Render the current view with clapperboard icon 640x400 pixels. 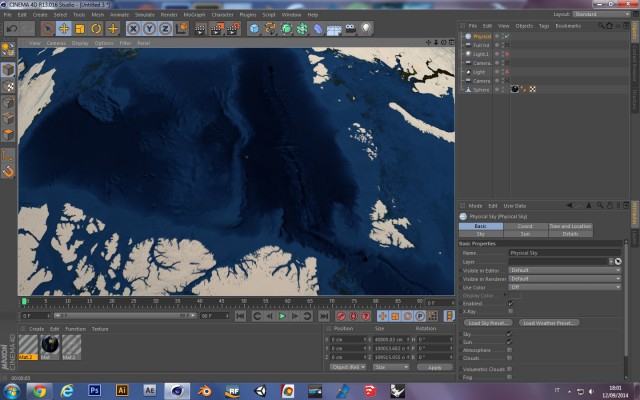pos(200,29)
